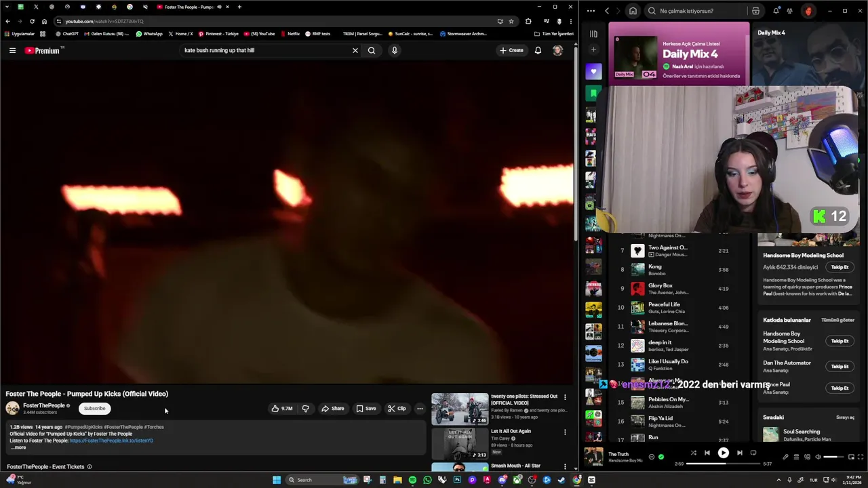This screenshot has height=488, width=868.
Task: Open options for Let It All Out Again
Action: click(x=565, y=432)
